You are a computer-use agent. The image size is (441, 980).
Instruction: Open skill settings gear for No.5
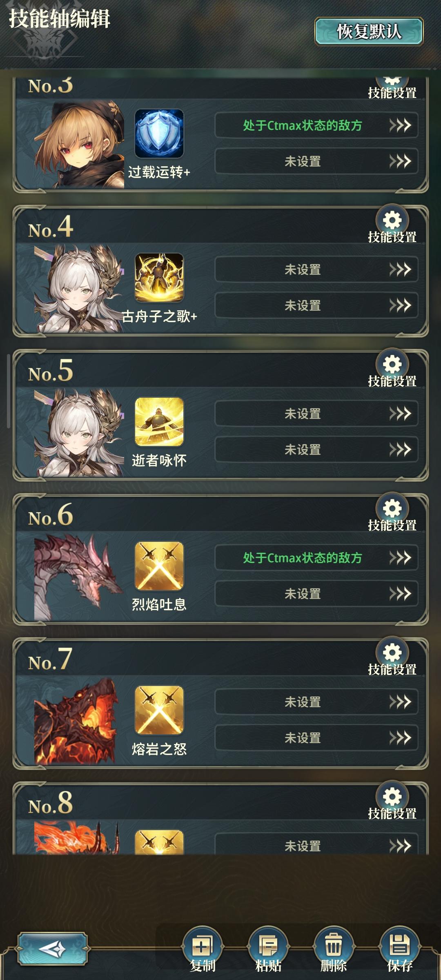(392, 365)
